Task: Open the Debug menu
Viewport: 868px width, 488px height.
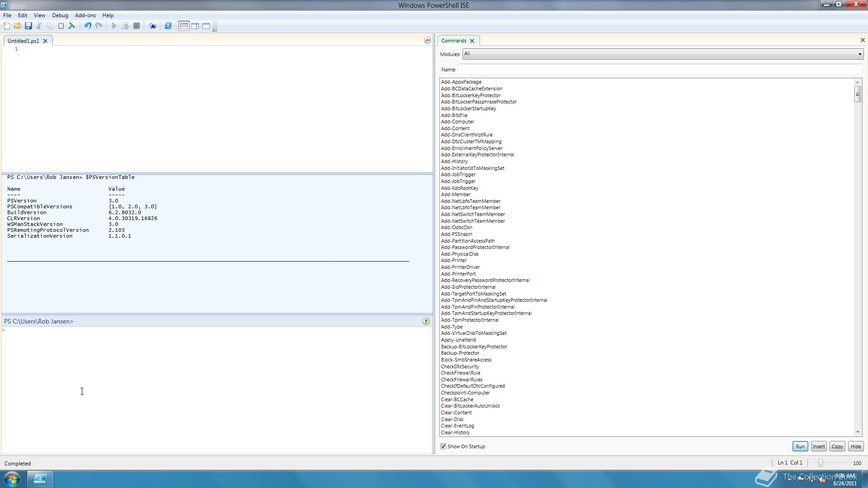Action: pos(60,15)
